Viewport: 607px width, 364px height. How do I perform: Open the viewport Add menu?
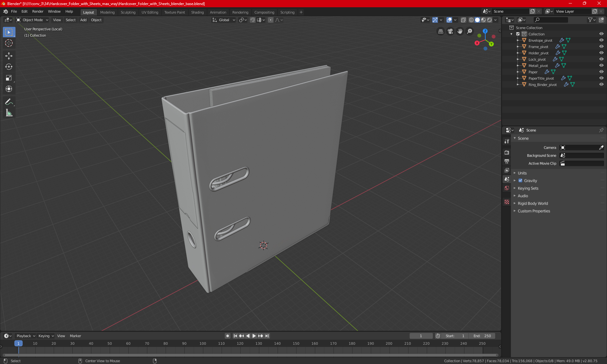(83, 20)
